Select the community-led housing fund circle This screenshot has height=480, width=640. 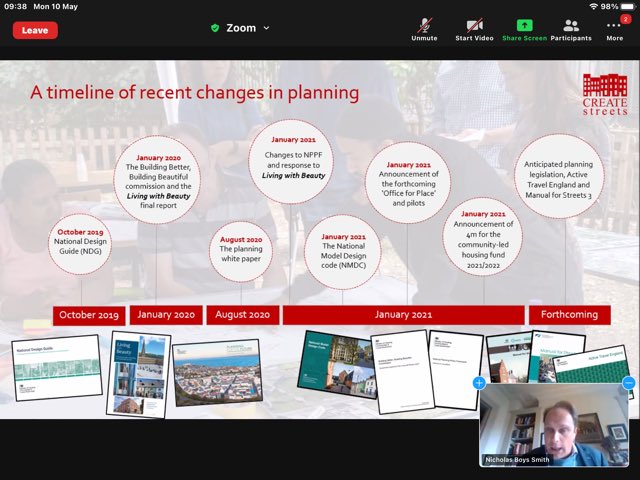[x=483, y=237]
